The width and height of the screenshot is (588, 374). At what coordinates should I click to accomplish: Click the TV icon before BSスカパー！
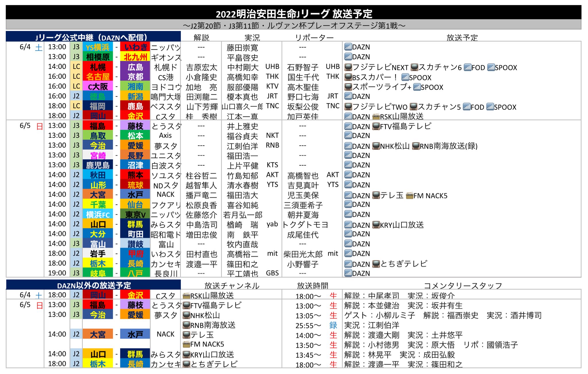(x=348, y=77)
